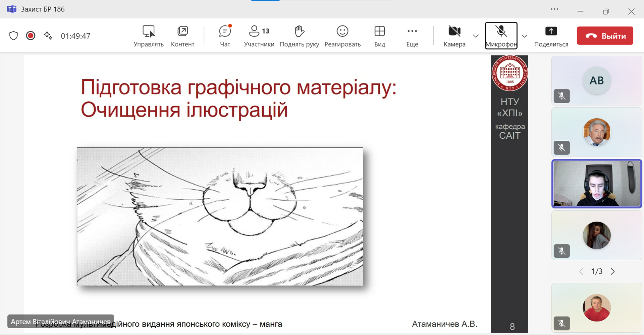Select the active speaker video tile

(x=596, y=184)
